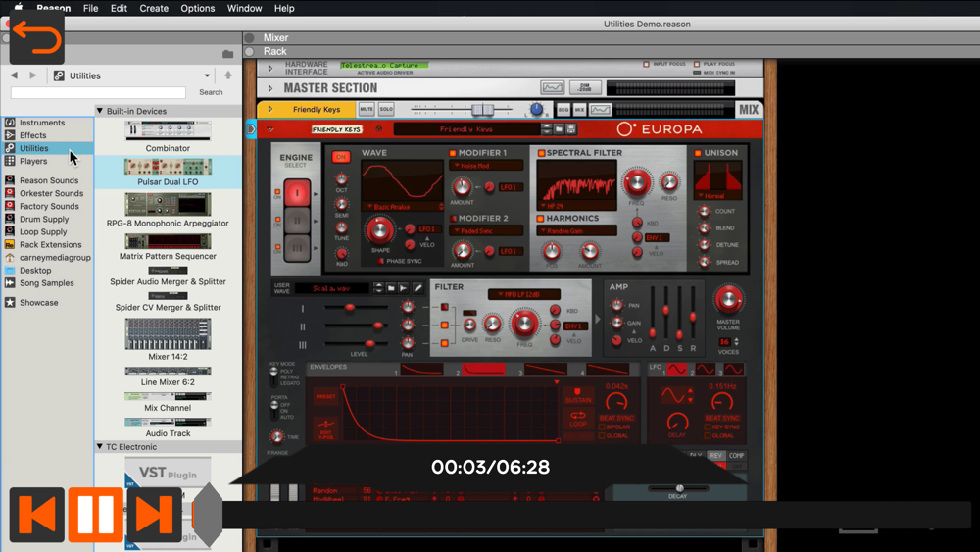Open Faded Sync modifier dropdown
The height and width of the screenshot is (552, 980).
tap(486, 231)
